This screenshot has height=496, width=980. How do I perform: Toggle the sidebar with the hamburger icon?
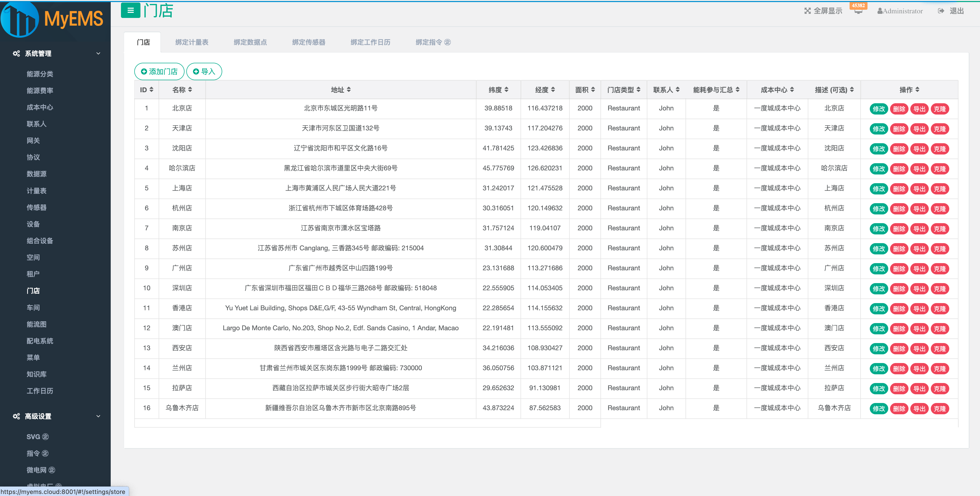click(x=130, y=10)
